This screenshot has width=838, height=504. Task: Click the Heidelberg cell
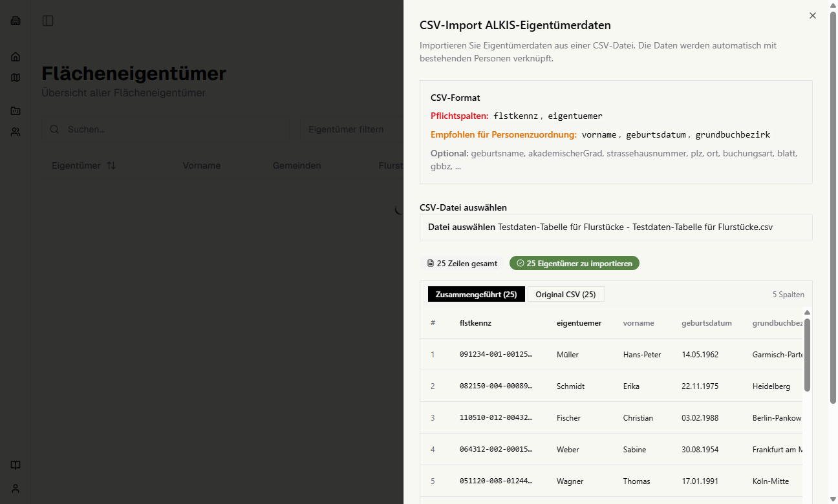[771, 386]
